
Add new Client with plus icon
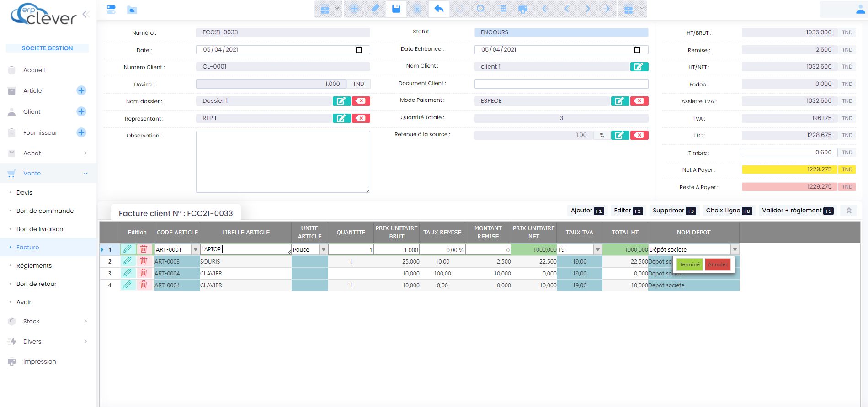coord(81,111)
